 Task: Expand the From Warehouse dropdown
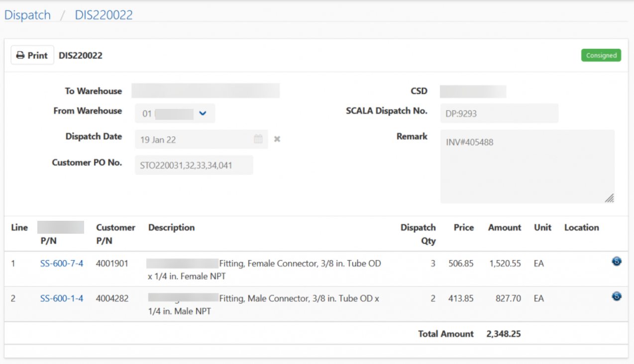coord(203,113)
